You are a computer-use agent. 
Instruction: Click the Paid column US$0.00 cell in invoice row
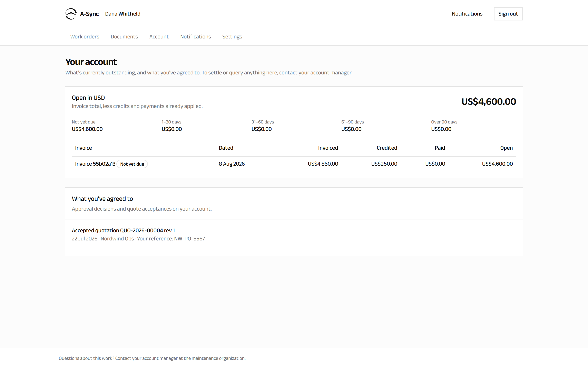coord(435,164)
